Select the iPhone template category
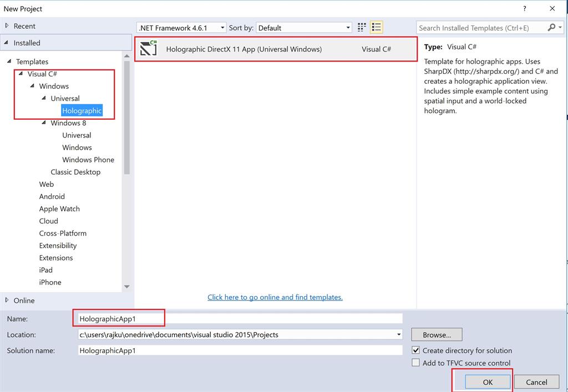 (50, 282)
